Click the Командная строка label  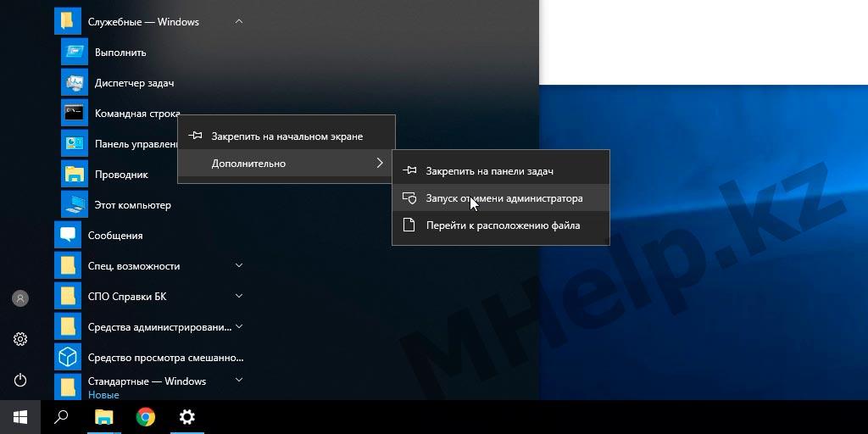tap(137, 114)
